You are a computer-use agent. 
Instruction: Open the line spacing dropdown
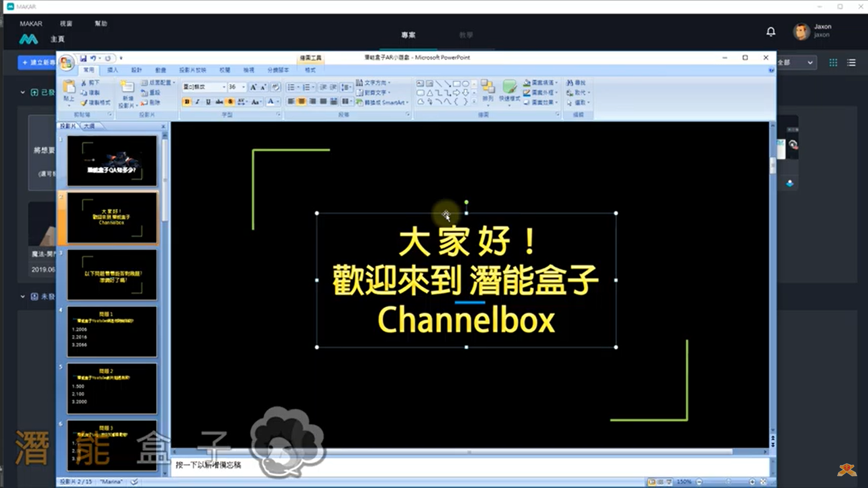tap(346, 87)
